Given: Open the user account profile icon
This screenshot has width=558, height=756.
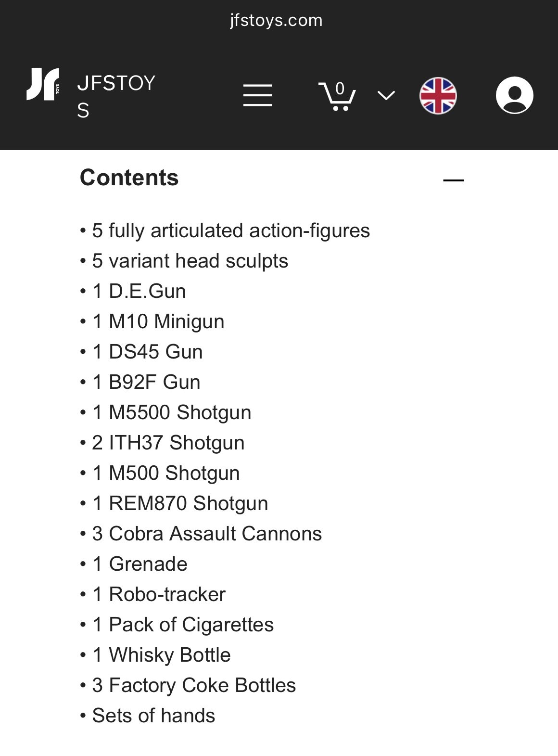Looking at the screenshot, I should pyautogui.click(x=514, y=95).
